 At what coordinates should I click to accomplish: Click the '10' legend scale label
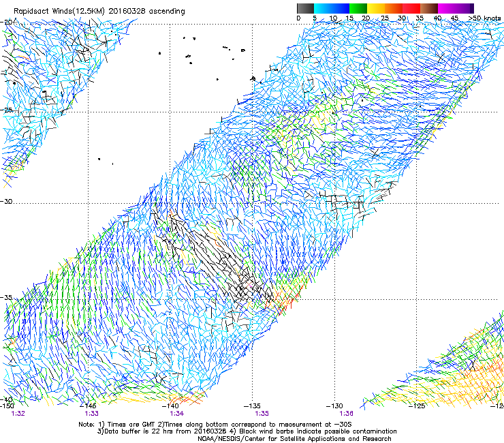click(x=333, y=18)
